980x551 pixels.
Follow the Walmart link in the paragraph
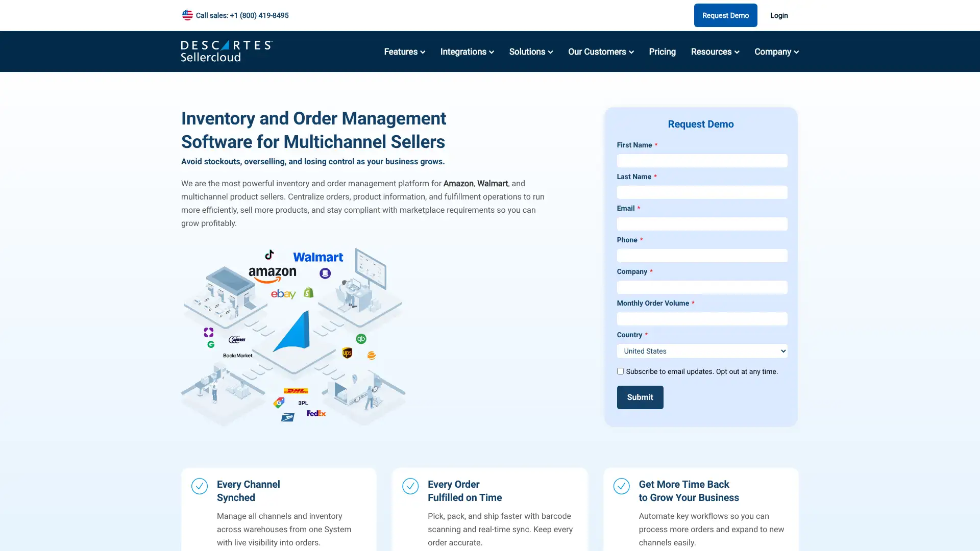click(493, 183)
